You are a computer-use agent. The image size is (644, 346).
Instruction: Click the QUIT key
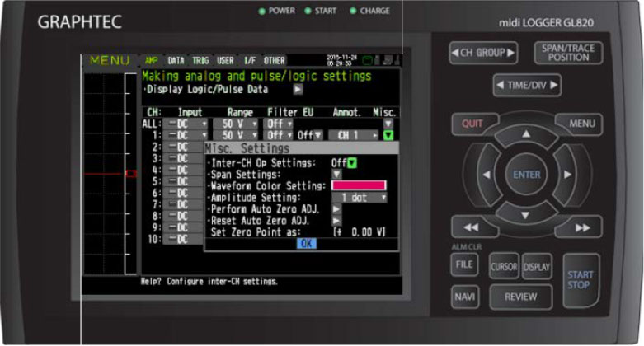472,124
